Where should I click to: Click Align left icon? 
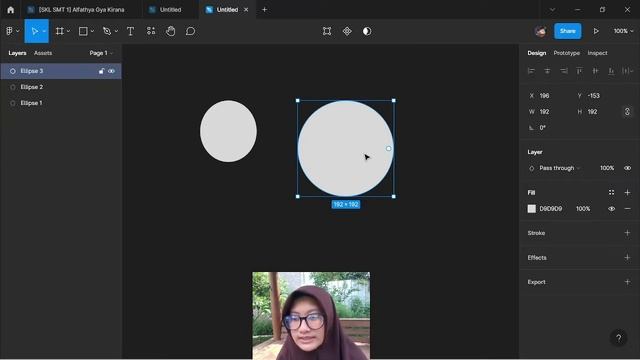click(x=531, y=71)
